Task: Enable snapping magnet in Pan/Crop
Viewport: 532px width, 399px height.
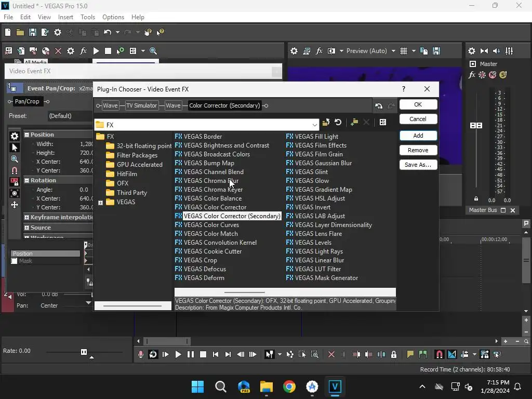Action: 14,170
